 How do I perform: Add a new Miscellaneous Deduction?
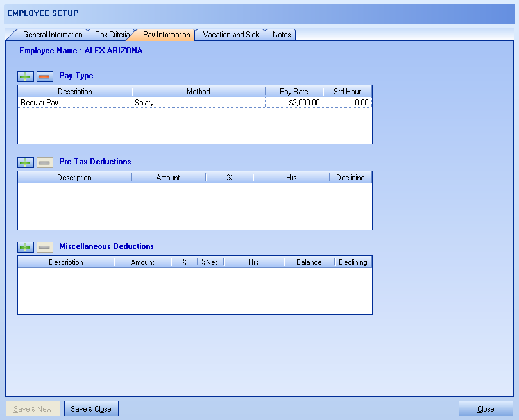25,247
